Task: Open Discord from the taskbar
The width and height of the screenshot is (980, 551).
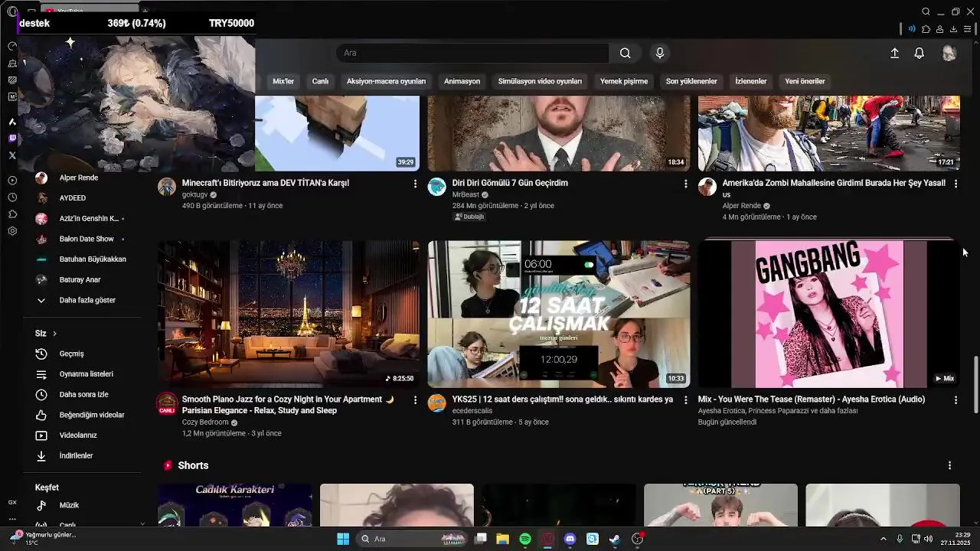Action: pos(570,539)
